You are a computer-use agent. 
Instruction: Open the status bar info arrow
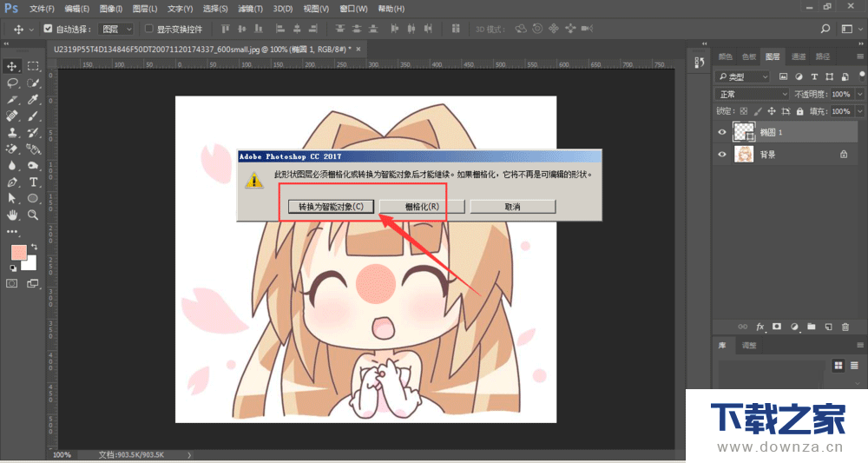click(x=189, y=454)
